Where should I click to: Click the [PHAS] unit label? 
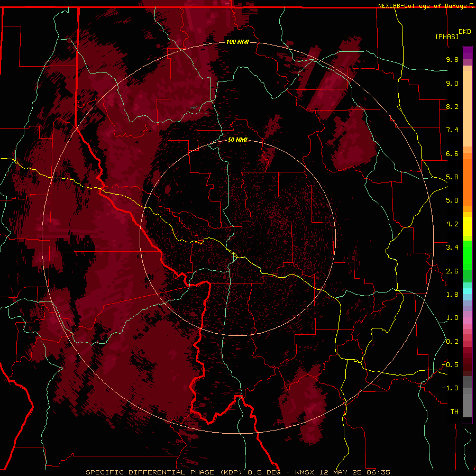point(447,36)
